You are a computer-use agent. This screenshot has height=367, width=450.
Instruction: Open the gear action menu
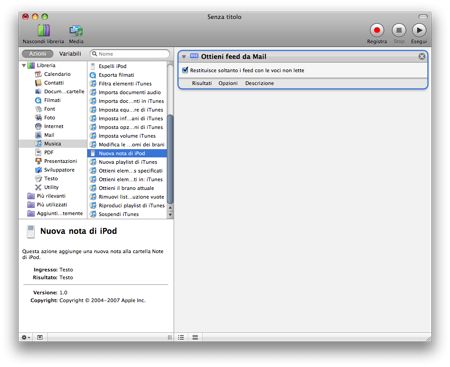coord(26,337)
